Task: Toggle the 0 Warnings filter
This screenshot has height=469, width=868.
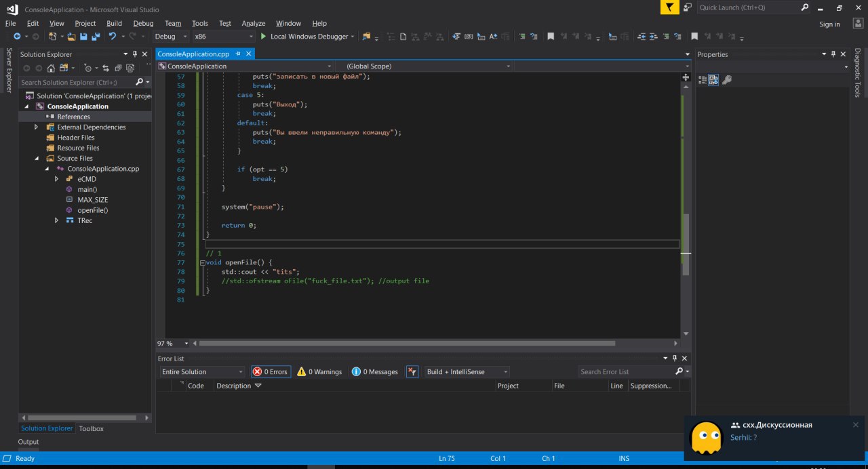Action: [x=319, y=372]
